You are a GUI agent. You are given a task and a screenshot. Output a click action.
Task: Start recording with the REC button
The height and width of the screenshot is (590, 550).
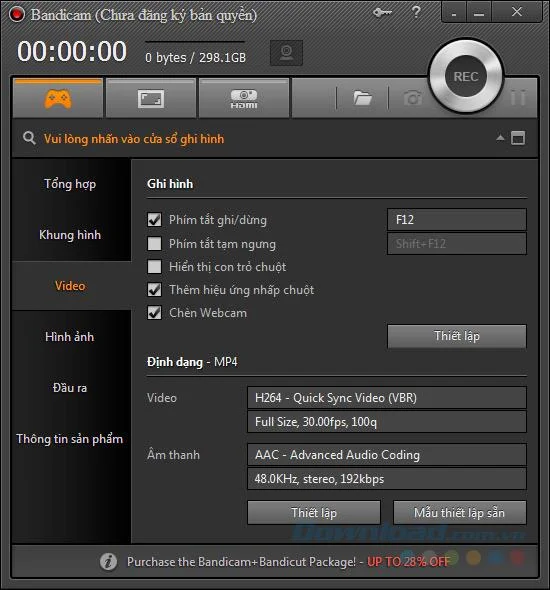(x=466, y=76)
